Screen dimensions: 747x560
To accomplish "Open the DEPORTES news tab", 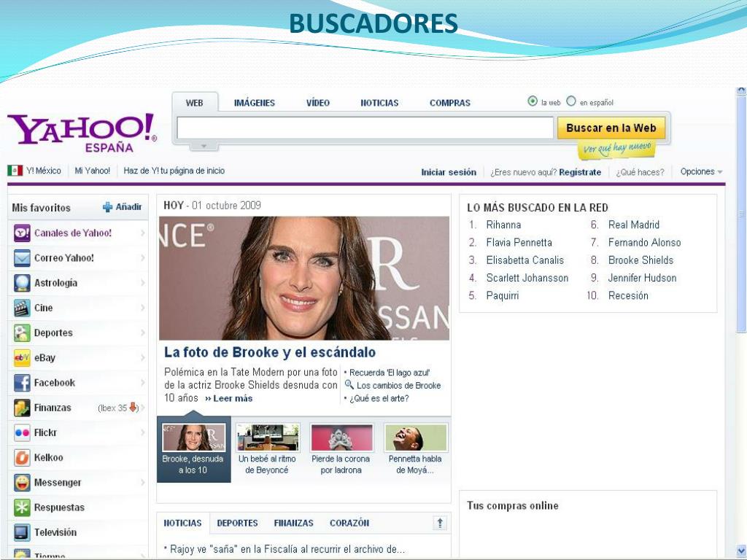I will (237, 523).
